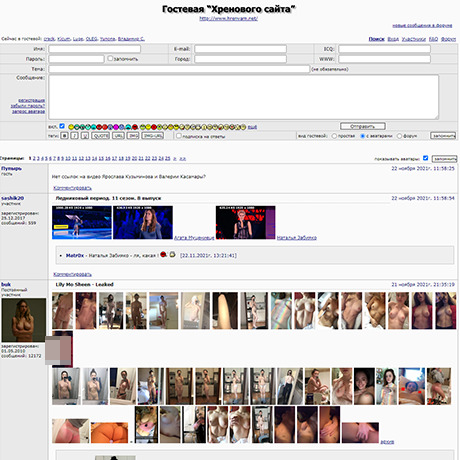Insert a QUOTE tag

(100, 136)
